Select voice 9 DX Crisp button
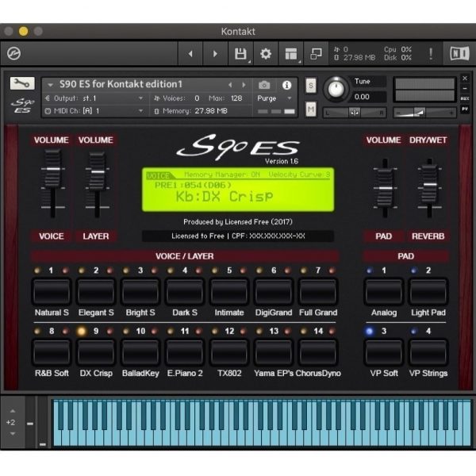The image size is (476, 476). tap(96, 352)
